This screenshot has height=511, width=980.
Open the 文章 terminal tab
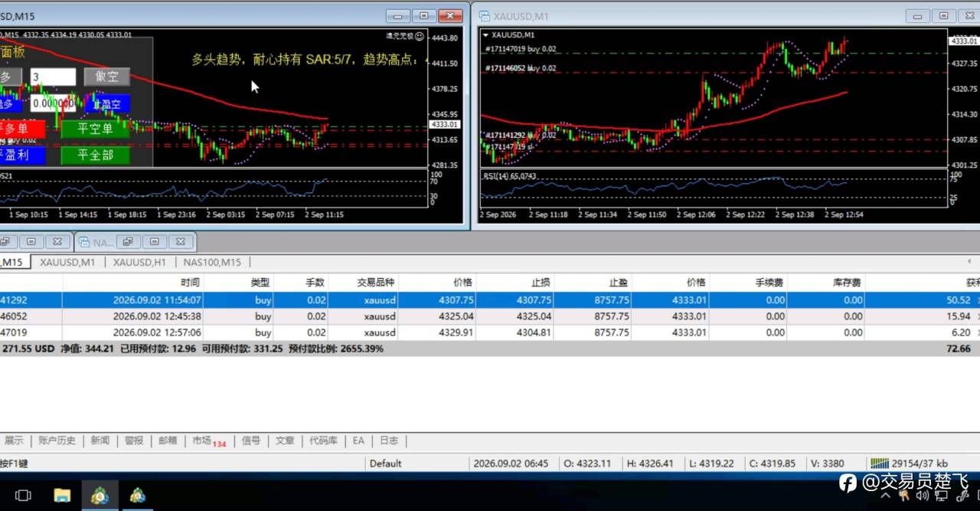[x=285, y=441]
